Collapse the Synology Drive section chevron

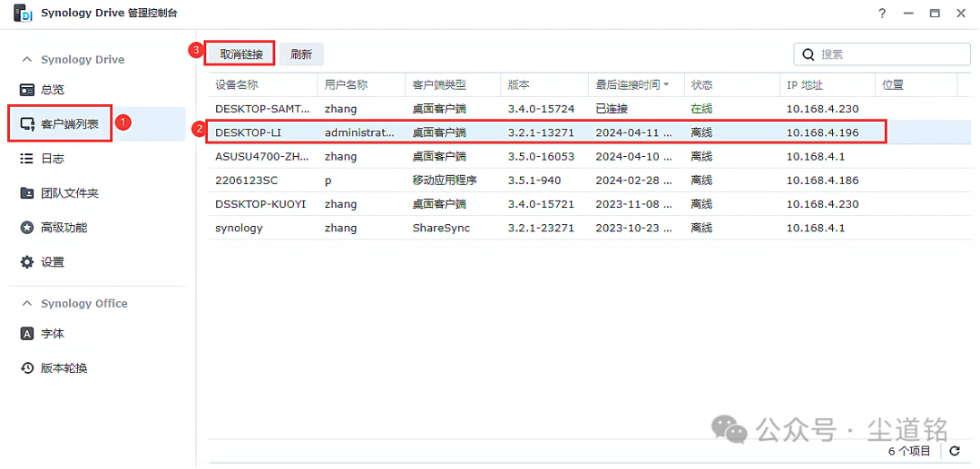coord(26,60)
